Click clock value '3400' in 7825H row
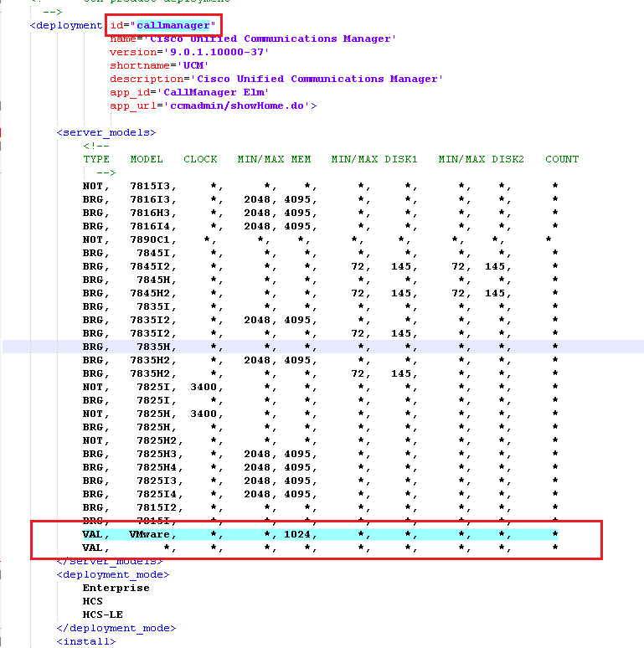This screenshot has height=648, width=644. (x=204, y=414)
